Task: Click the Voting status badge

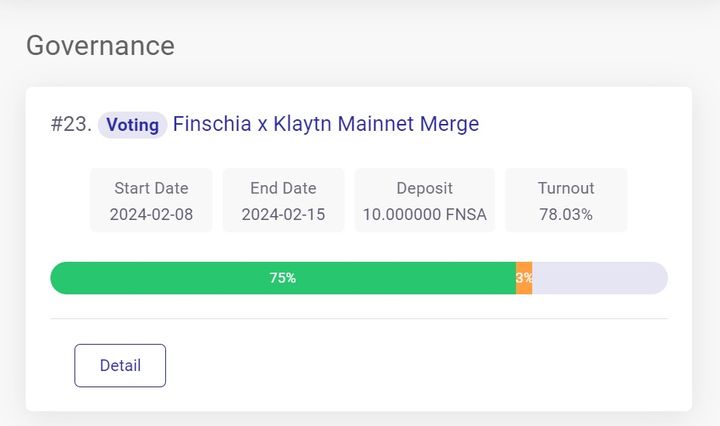Action: 132,125
